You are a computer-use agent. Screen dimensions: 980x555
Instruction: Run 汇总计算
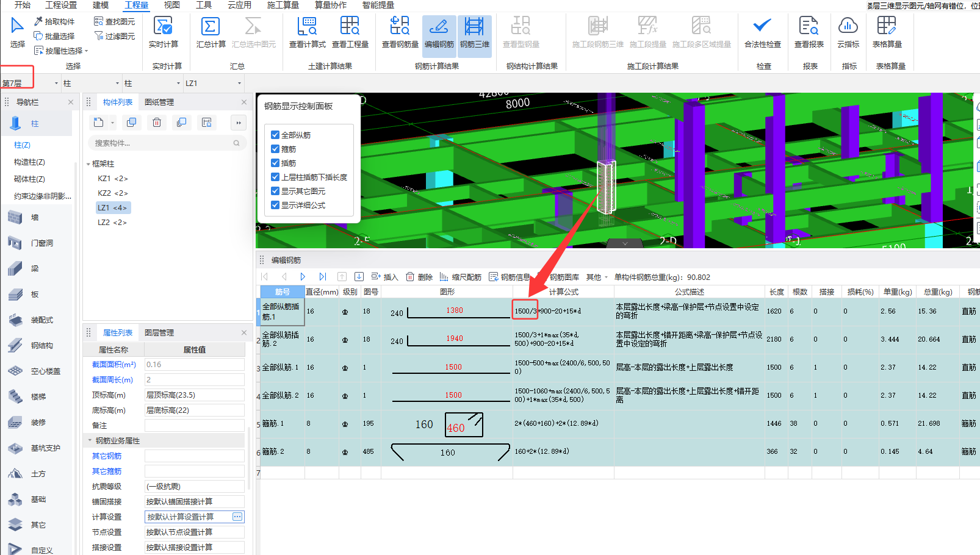(211, 33)
